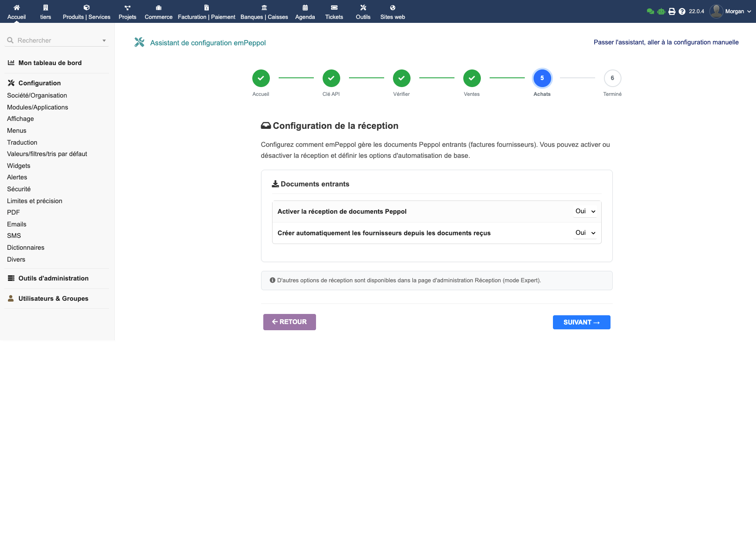Open Dictionnaires
The width and height of the screenshot is (756, 536).
tap(25, 248)
